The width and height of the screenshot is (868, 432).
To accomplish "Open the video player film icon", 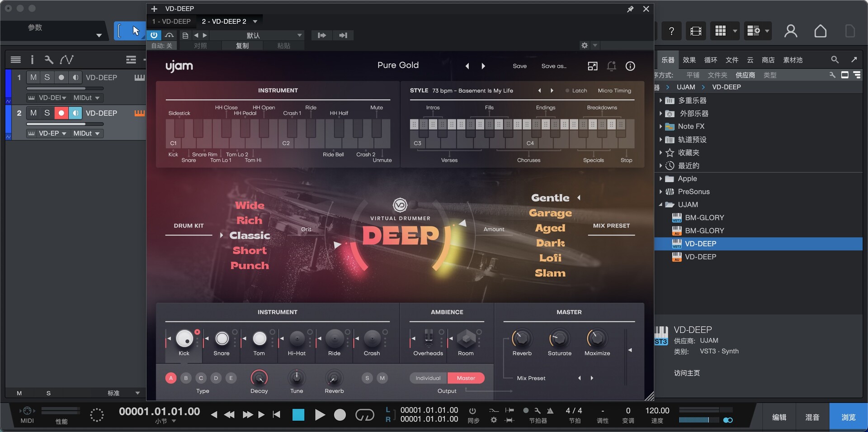I will [x=696, y=31].
